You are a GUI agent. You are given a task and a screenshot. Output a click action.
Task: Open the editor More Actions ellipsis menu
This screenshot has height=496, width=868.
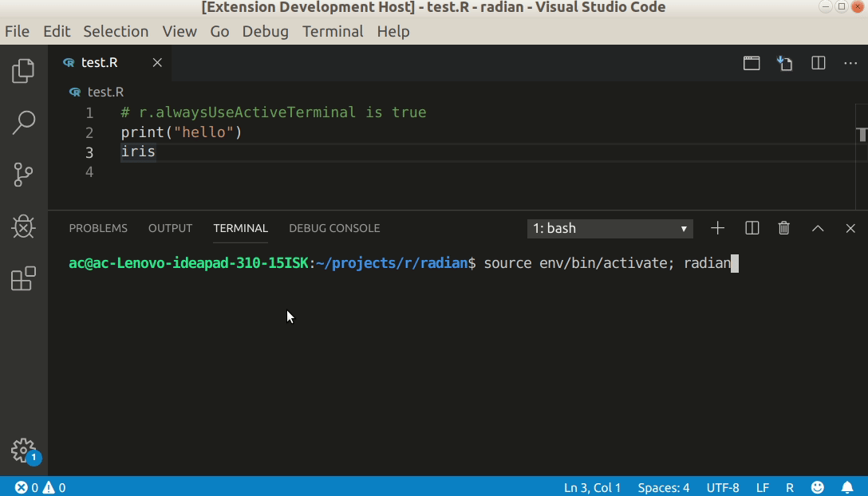click(850, 63)
